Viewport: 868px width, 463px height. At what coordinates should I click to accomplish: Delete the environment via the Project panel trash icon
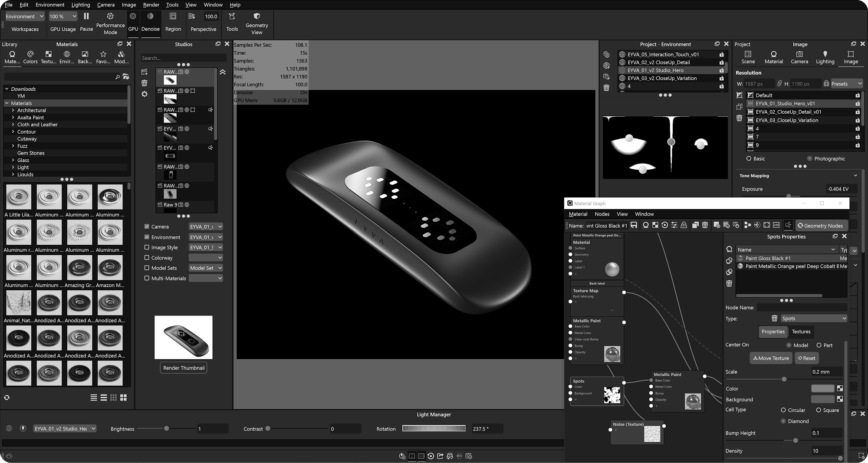606,88
